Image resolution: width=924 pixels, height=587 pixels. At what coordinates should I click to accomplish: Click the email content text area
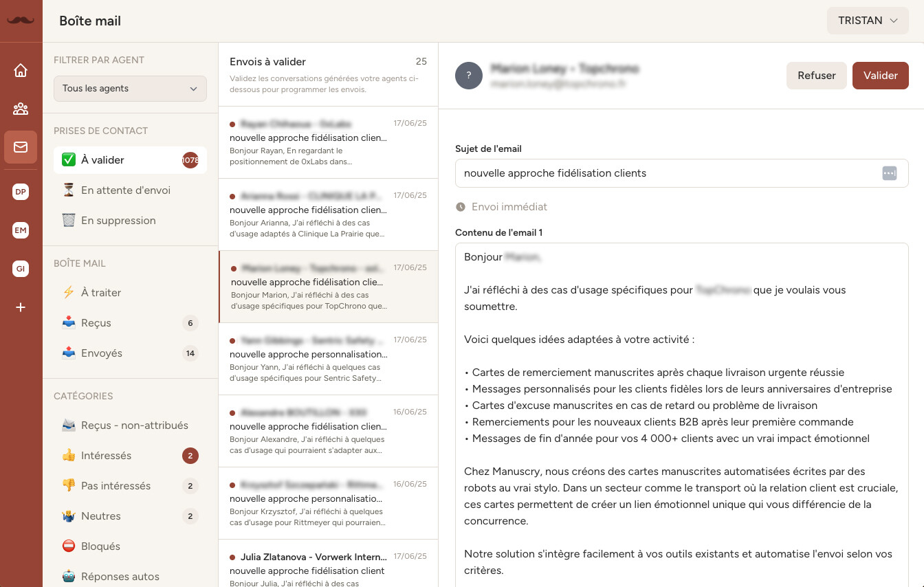[x=681, y=412]
